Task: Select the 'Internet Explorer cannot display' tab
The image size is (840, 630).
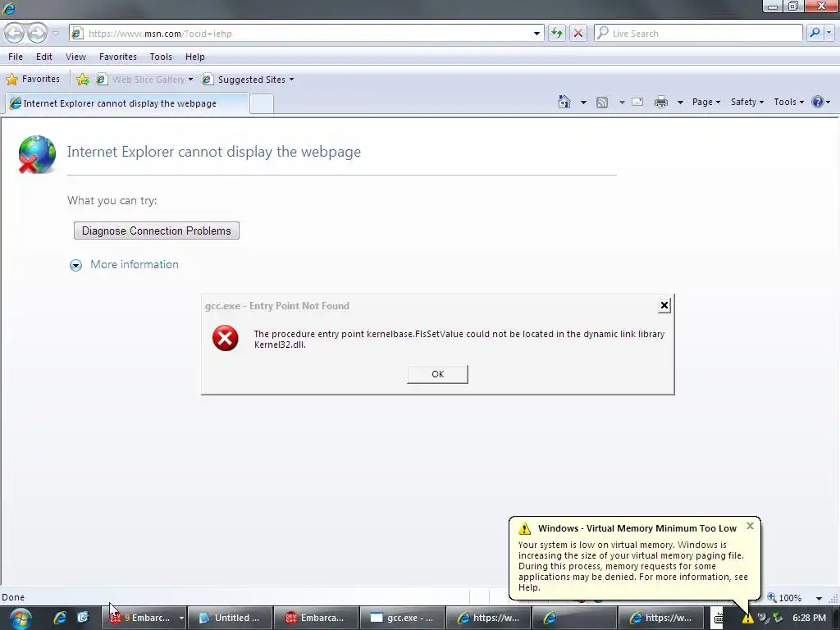Action: click(126, 103)
